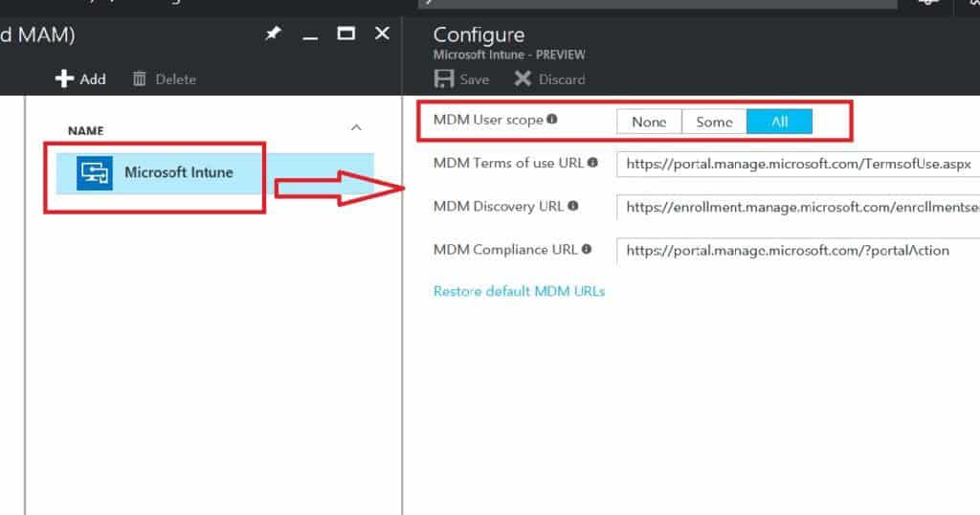This screenshot has width=980, height=515.
Task: Click the MDM Discovery URL field
Action: [798, 207]
